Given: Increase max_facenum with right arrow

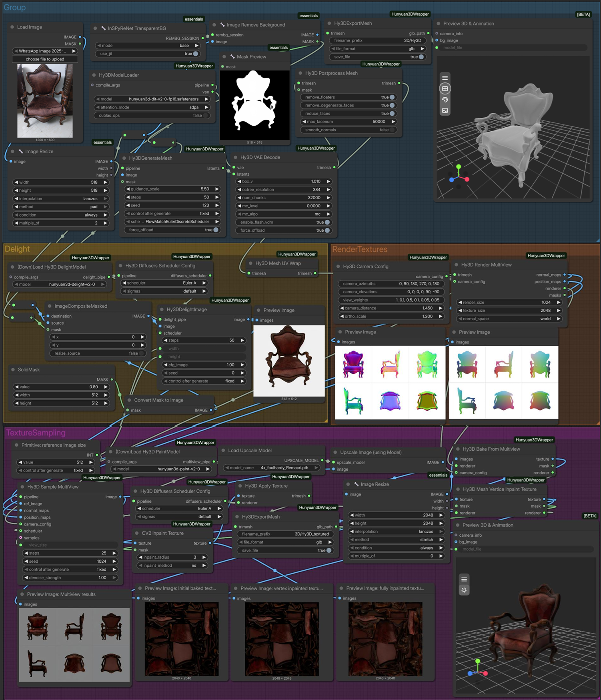Looking at the screenshot, I should click(x=393, y=122).
